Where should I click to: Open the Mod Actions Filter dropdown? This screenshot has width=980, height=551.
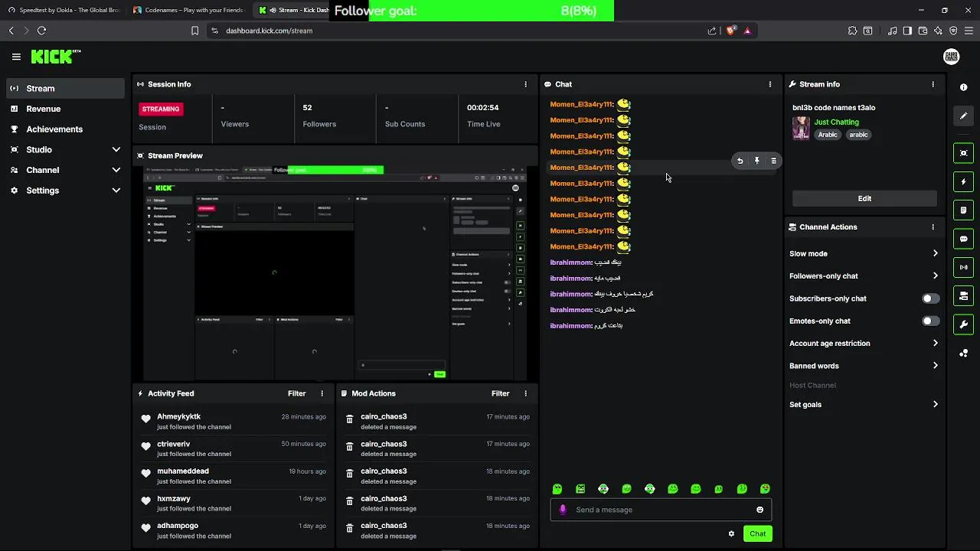[500, 393]
